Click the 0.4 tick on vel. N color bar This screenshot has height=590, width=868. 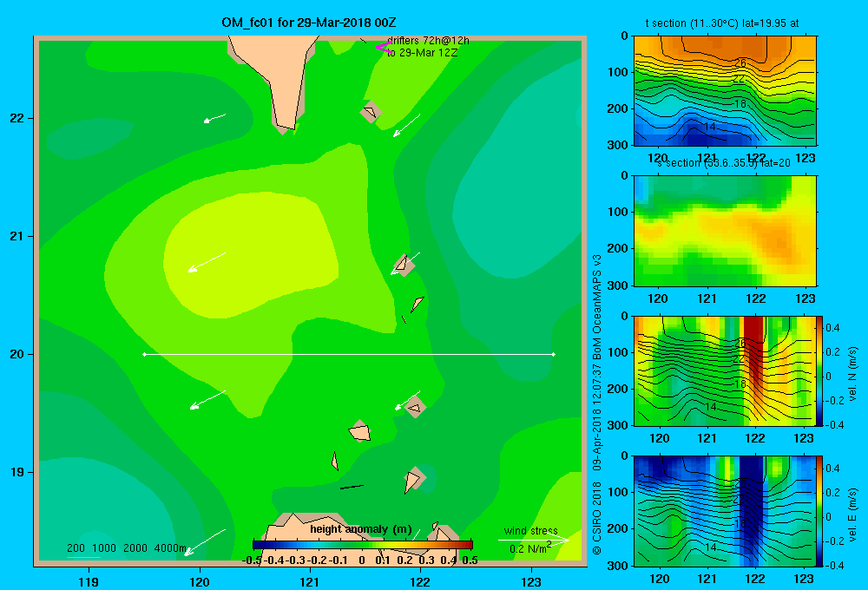coord(832,328)
